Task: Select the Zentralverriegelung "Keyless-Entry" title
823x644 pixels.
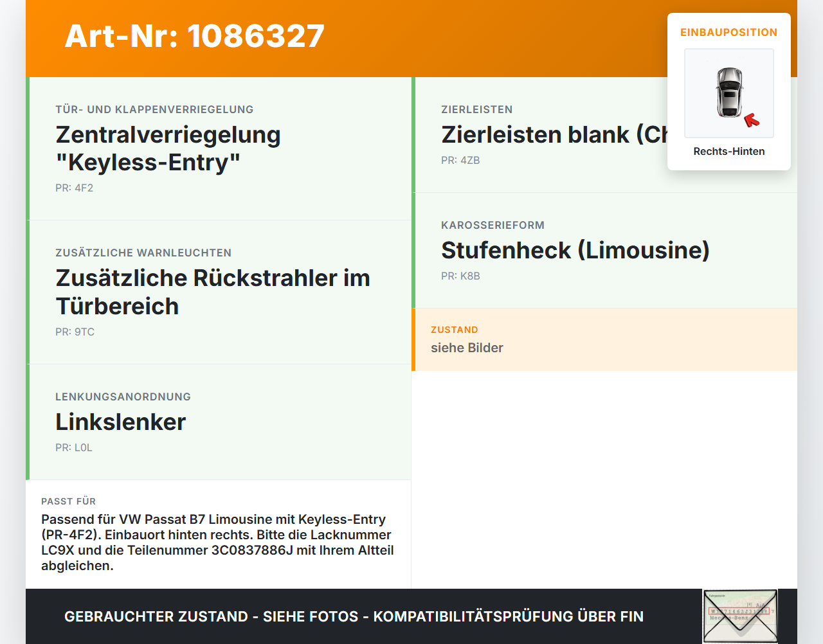Action: (168, 148)
